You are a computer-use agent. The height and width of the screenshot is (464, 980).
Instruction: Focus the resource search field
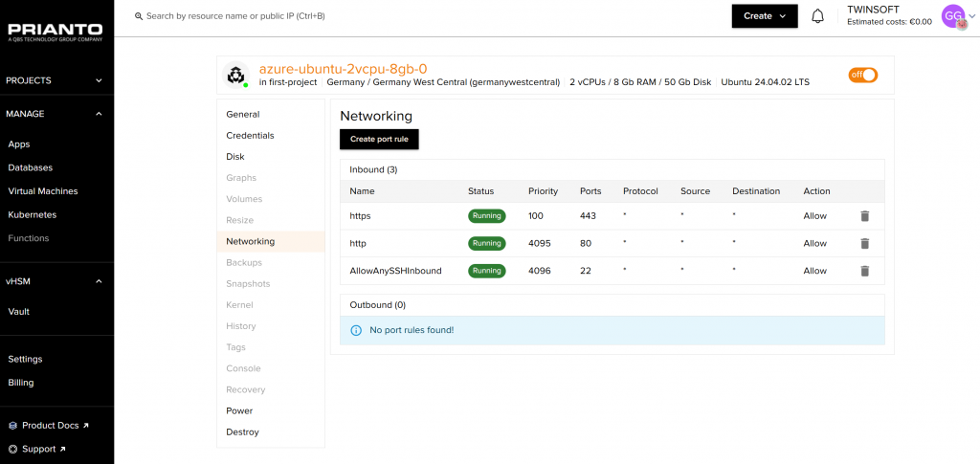(x=287, y=16)
